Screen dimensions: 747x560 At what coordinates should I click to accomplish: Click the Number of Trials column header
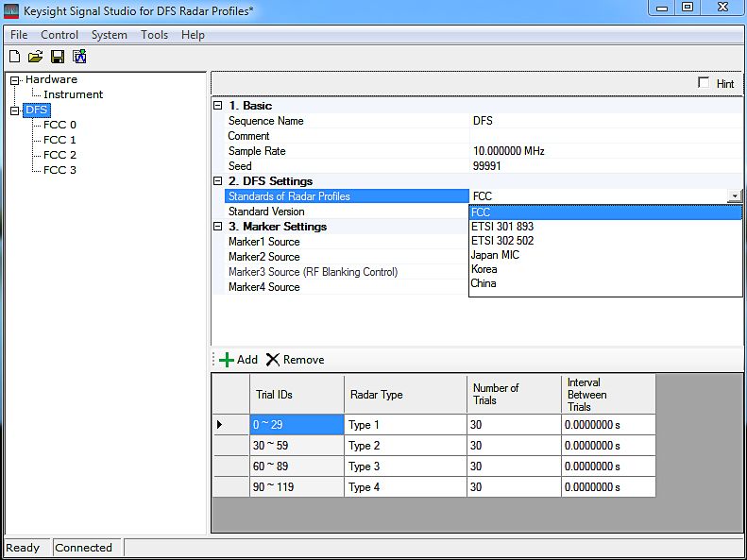pos(514,395)
